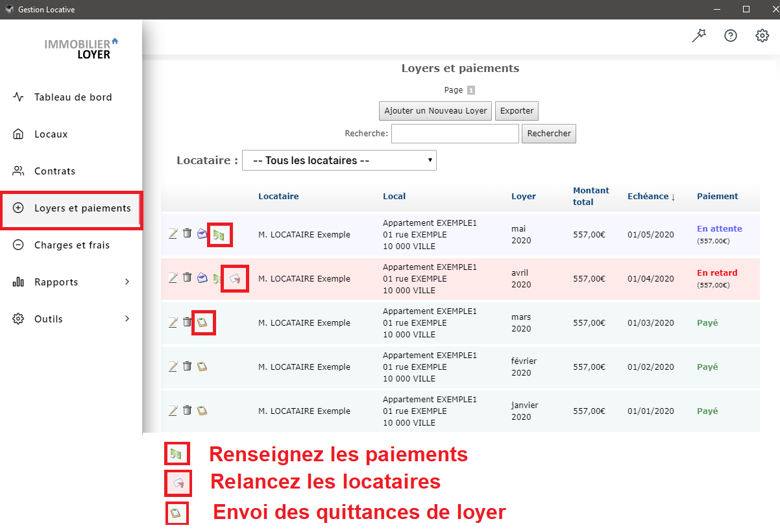This screenshot has height=532, width=780.
Task: Send the rent receipt for mars 2020
Action: [202, 322]
